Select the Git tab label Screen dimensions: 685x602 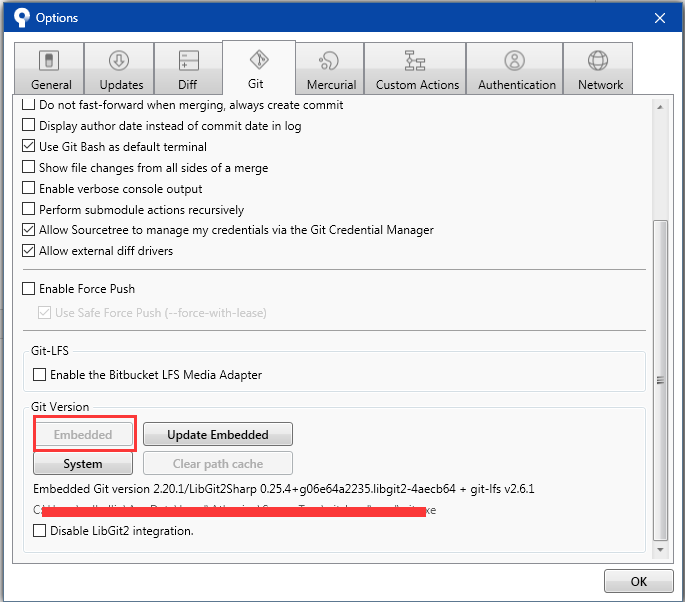point(256,83)
